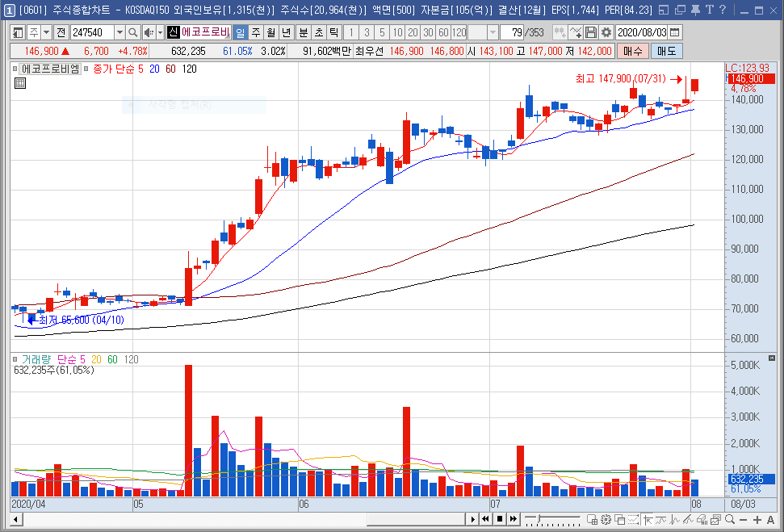The height and width of the screenshot is (532, 784).
Task: Choose the 1 interval preset
Action: (x=351, y=32)
